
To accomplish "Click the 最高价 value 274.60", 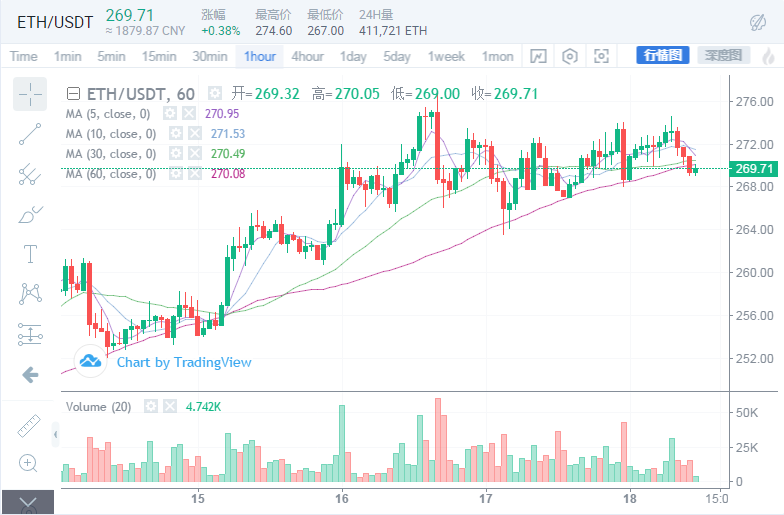I will [274, 31].
